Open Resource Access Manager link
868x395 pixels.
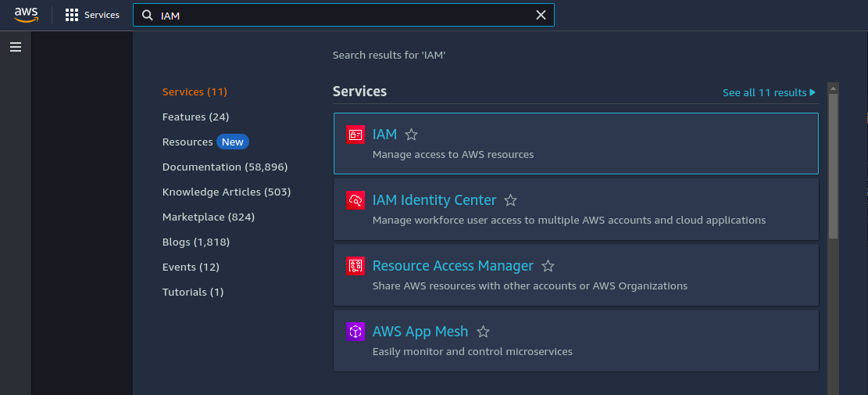pyautogui.click(x=453, y=266)
